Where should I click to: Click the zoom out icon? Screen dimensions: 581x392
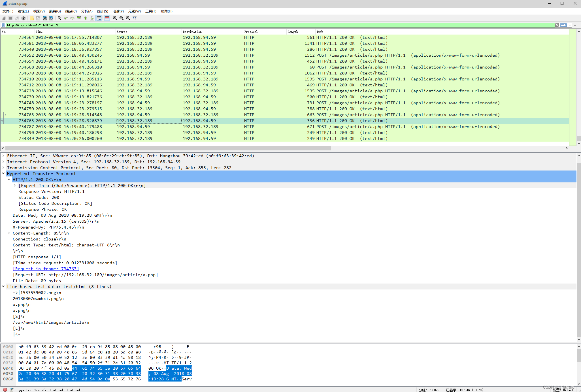[x=122, y=18]
